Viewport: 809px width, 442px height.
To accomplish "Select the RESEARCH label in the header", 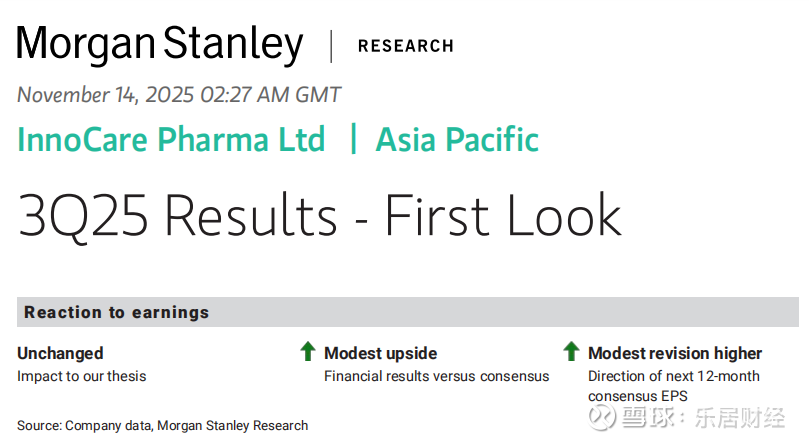I will click(405, 46).
